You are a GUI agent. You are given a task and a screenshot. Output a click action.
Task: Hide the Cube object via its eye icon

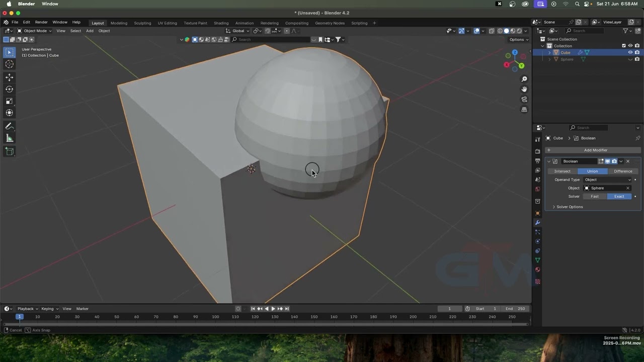click(630, 52)
